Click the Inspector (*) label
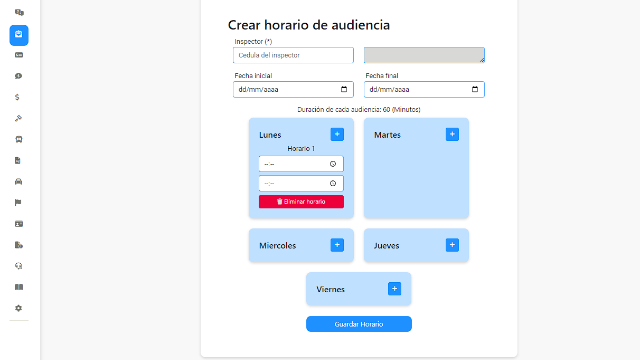This screenshot has height=364, width=640. click(253, 41)
